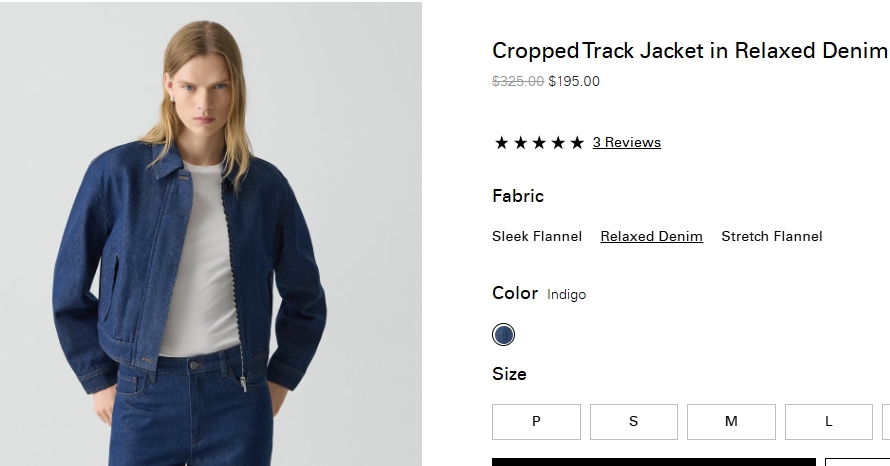Screen dimensions: 890x466
Task: Select size P
Action: [536, 422]
